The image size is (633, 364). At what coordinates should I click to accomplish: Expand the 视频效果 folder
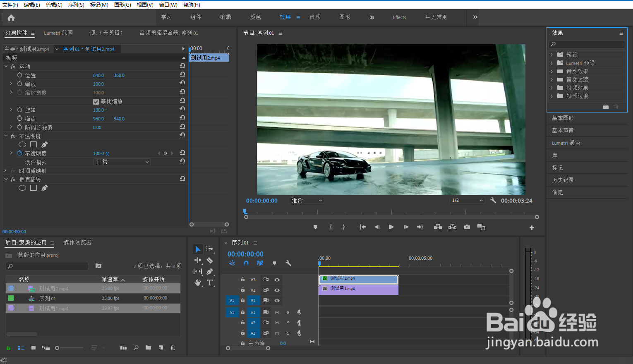click(551, 88)
